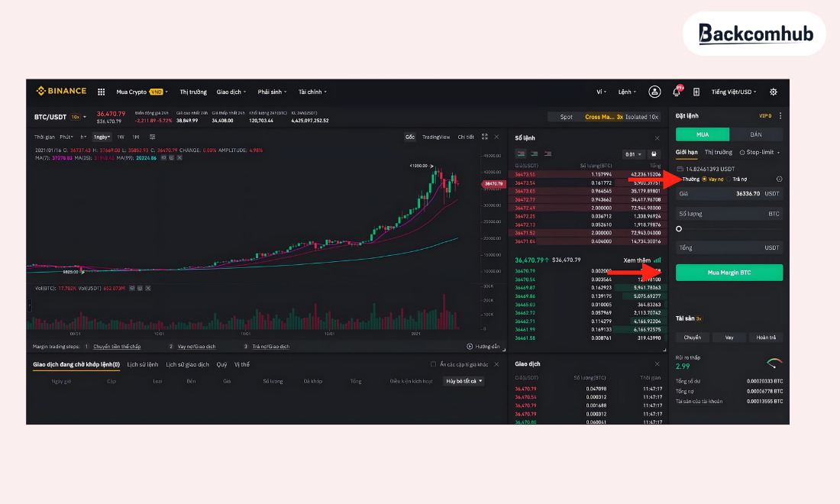Select the Vay nợ radio option
Image resolution: width=840 pixels, height=504 pixels.
click(713, 179)
